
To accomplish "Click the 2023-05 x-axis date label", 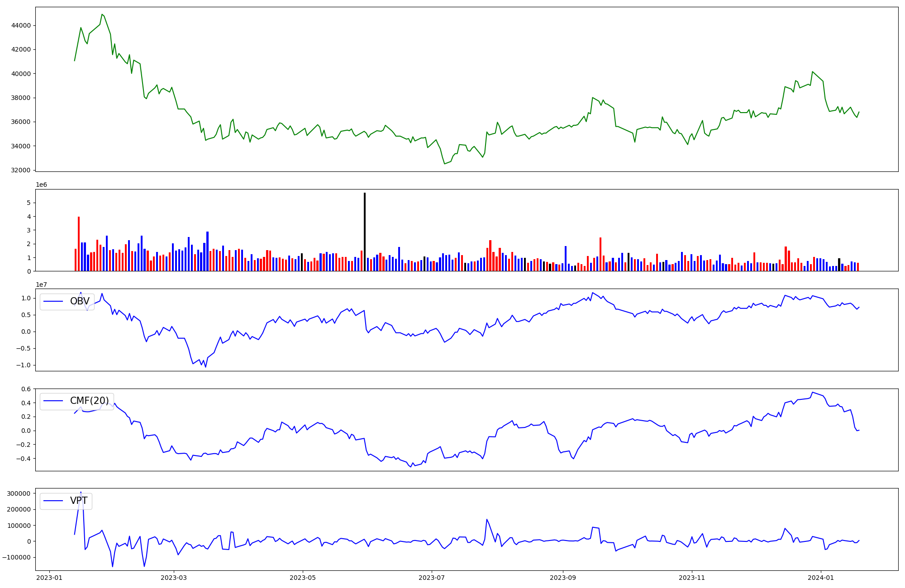I will (303, 578).
